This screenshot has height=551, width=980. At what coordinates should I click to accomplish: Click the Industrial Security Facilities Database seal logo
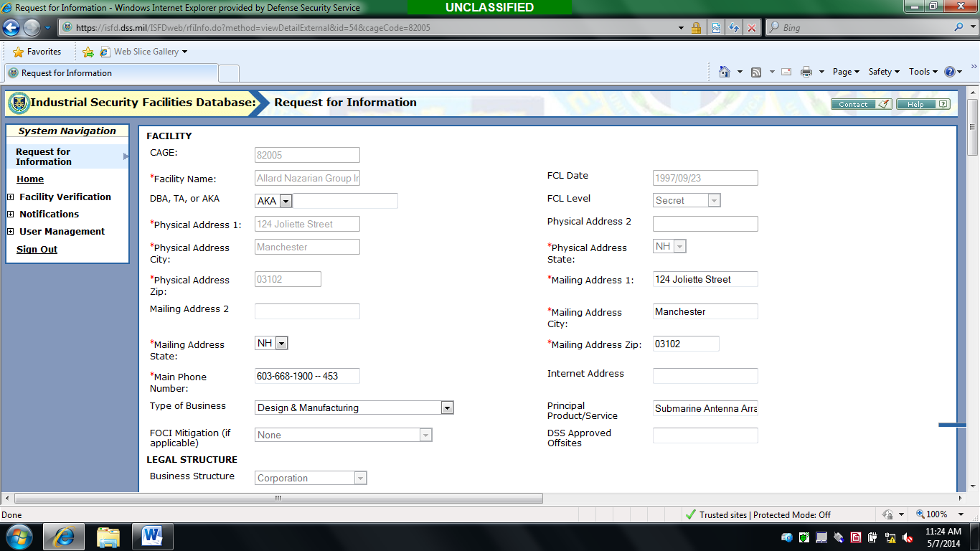19,103
